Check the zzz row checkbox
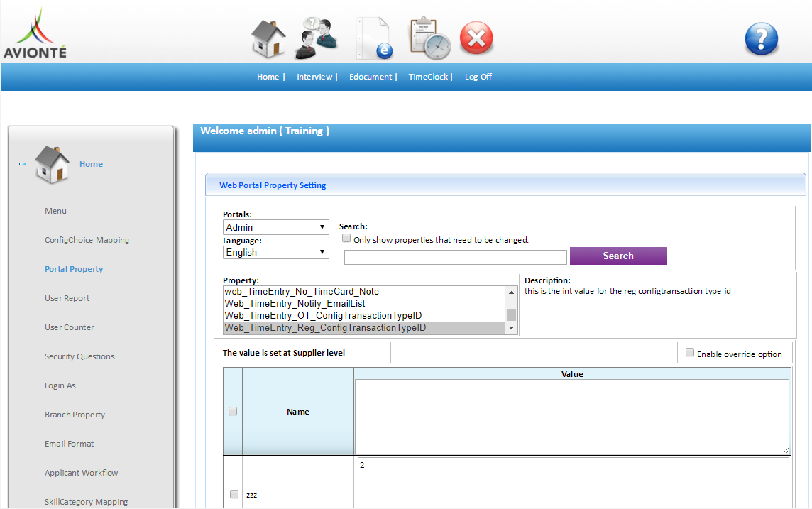Screen dimensions: 812x509 [x=234, y=494]
